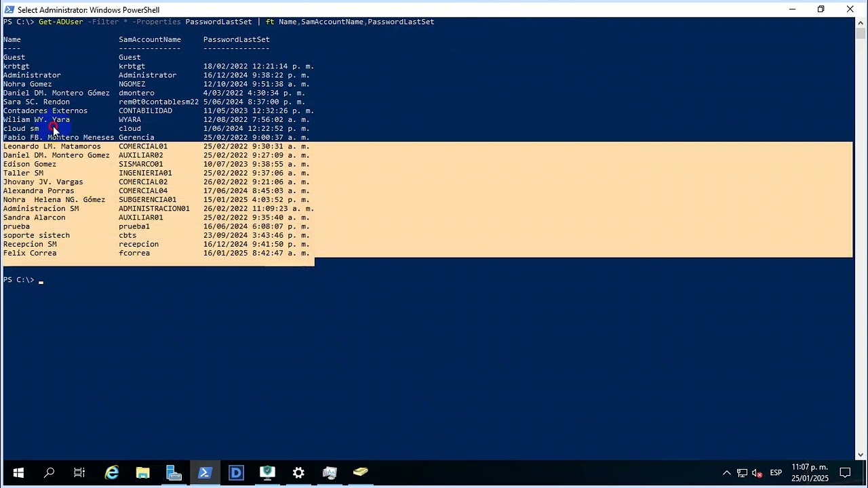The width and height of the screenshot is (868, 488).
Task: Close the PowerShell window
Action: [x=850, y=9]
